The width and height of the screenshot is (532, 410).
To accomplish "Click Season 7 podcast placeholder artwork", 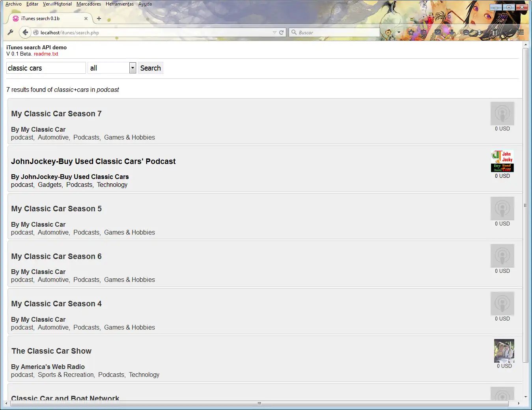I will 502,114.
